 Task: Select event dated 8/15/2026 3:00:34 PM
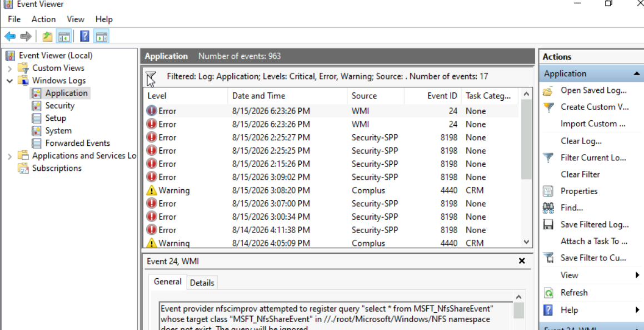click(x=332, y=217)
